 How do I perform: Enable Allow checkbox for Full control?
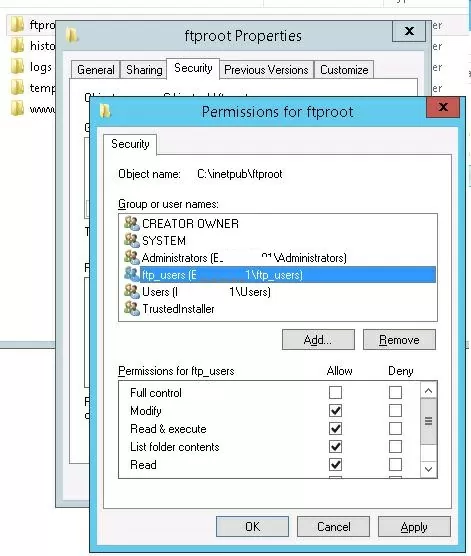click(335, 393)
